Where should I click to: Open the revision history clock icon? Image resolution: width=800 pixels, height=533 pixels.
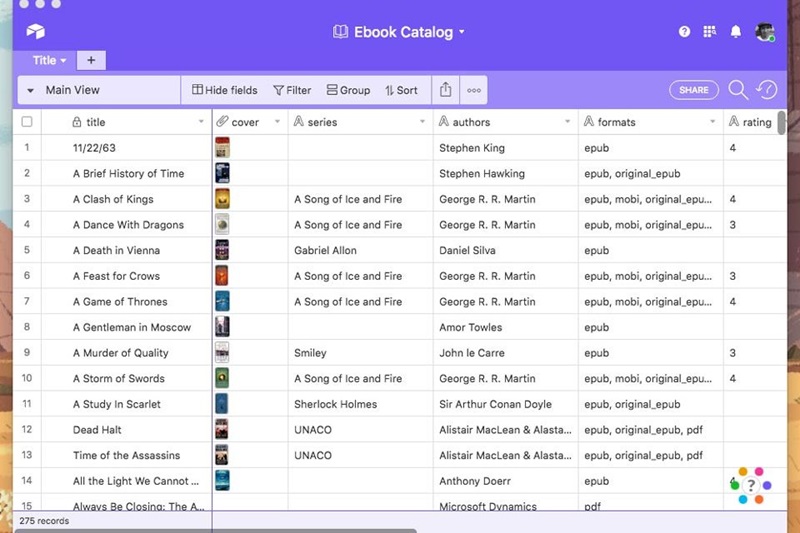pyautogui.click(x=767, y=90)
